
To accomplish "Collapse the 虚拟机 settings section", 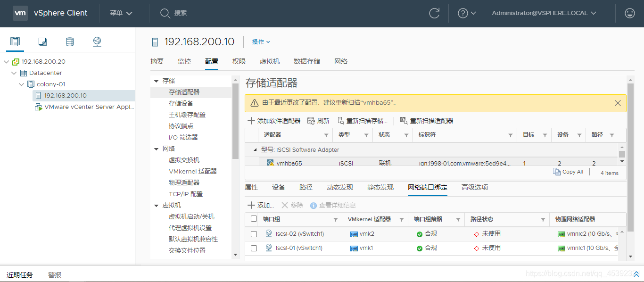I will pyautogui.click(x=157, y=206).
